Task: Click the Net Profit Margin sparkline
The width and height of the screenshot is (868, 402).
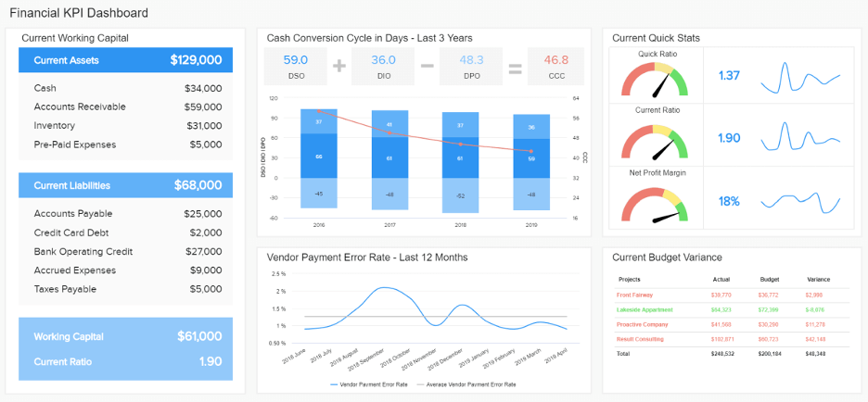Action: 800,202
